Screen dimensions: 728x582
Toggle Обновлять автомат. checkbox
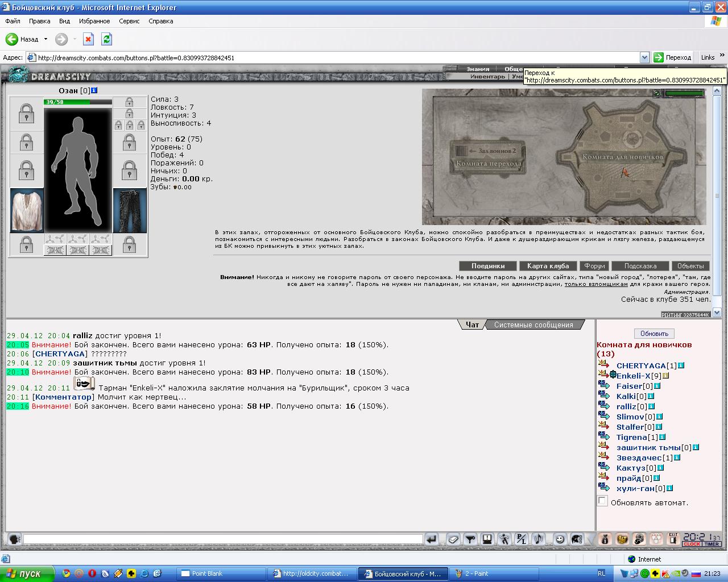[x=602, y=501]
